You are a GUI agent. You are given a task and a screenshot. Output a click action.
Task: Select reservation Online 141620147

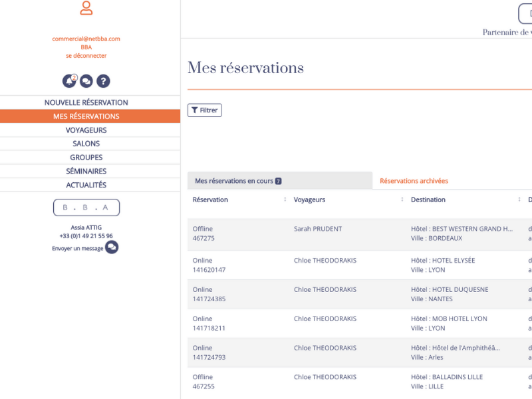pos(209,265)
